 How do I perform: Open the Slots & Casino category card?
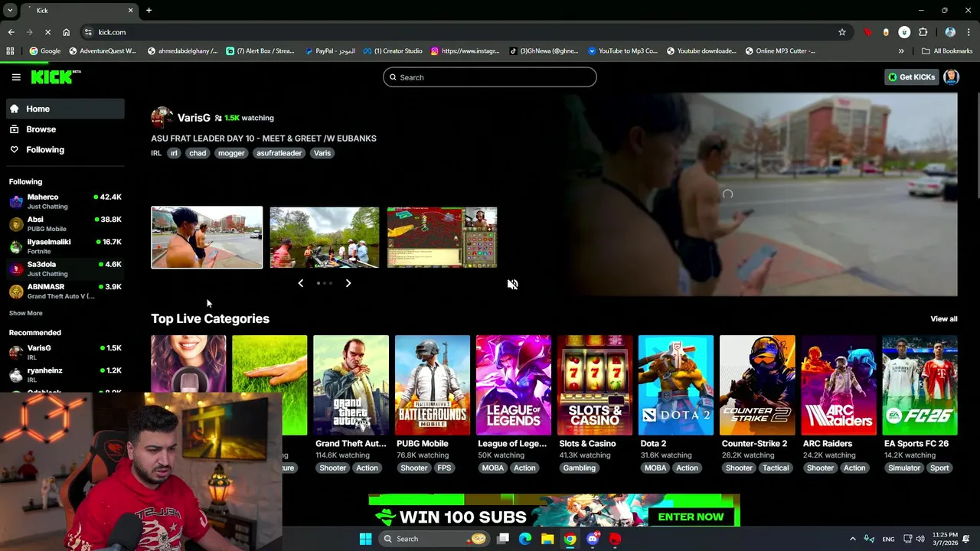(595, 385)
